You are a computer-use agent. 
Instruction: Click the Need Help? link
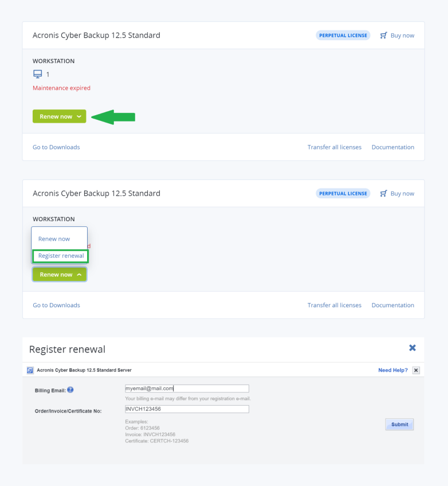click(x=393, y=370)
